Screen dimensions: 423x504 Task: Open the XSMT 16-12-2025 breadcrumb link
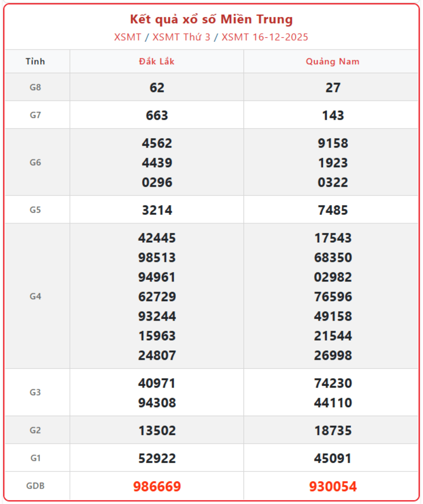[x=265, y=37]
